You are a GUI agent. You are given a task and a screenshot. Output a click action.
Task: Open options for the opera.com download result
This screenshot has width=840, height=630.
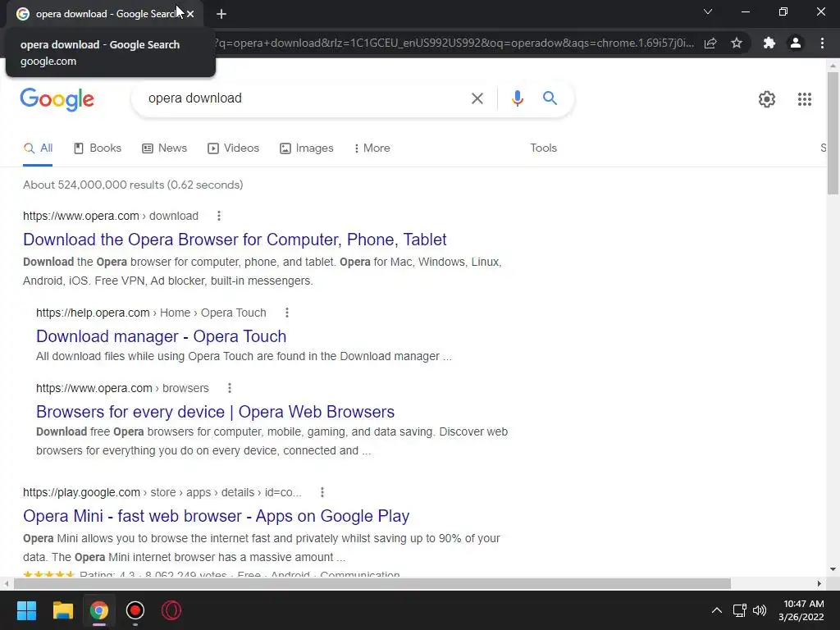(218, 216)
